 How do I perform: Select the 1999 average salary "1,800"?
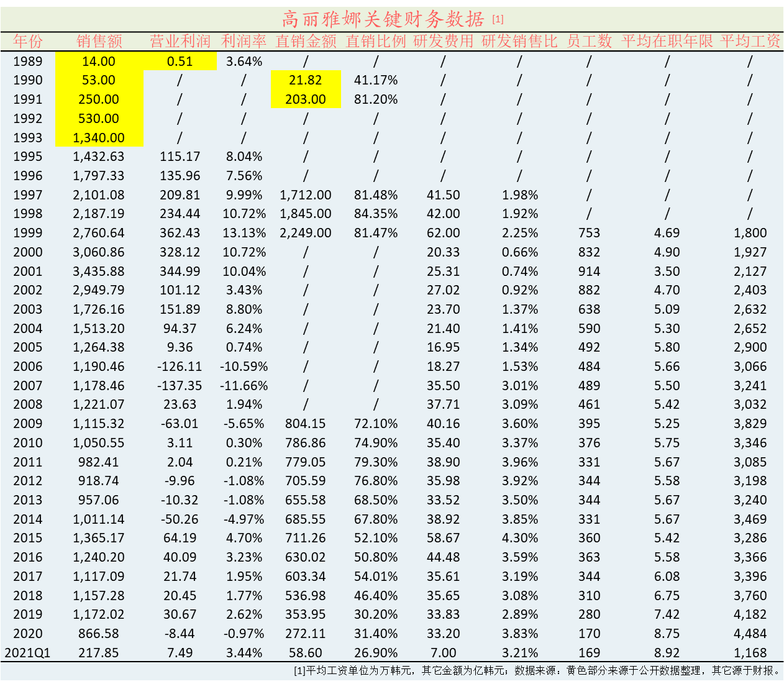pos(750,233)
